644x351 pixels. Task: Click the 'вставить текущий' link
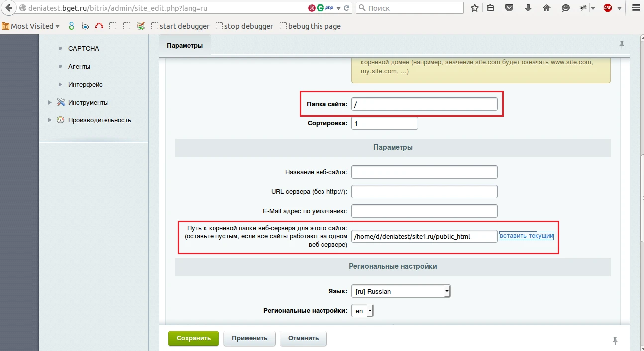click(x=527, y=236)
